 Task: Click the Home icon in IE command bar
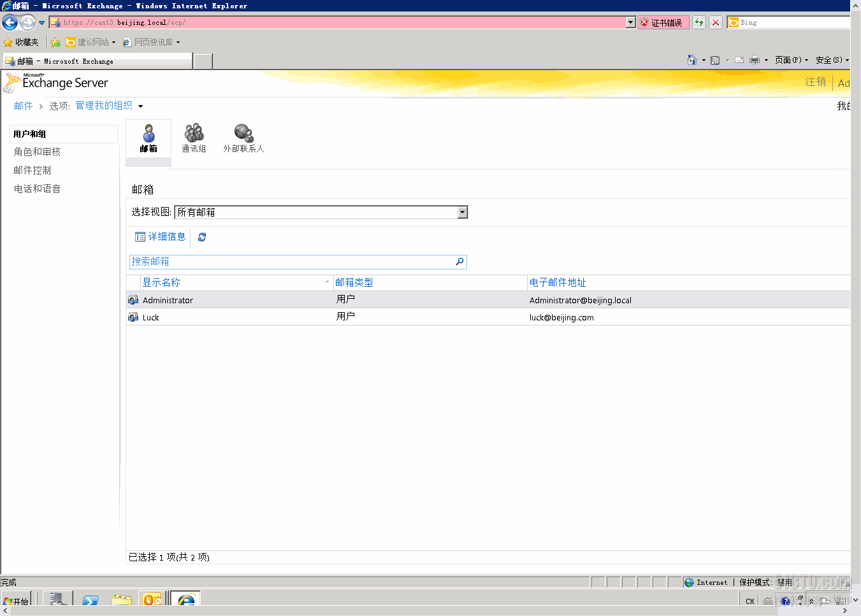(692, 60)
